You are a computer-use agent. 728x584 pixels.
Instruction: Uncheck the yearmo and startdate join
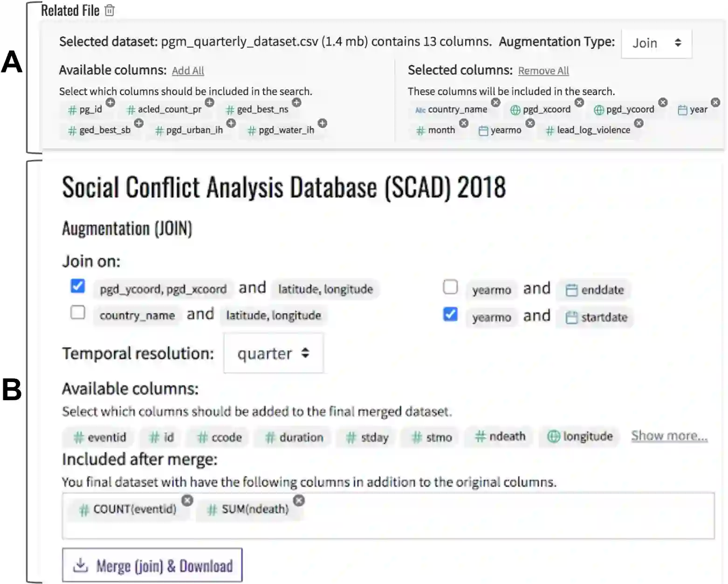pos(450,314)
